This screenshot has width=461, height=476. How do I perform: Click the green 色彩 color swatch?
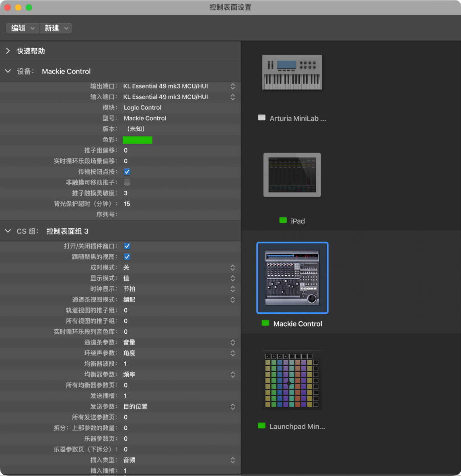[137, 140]
